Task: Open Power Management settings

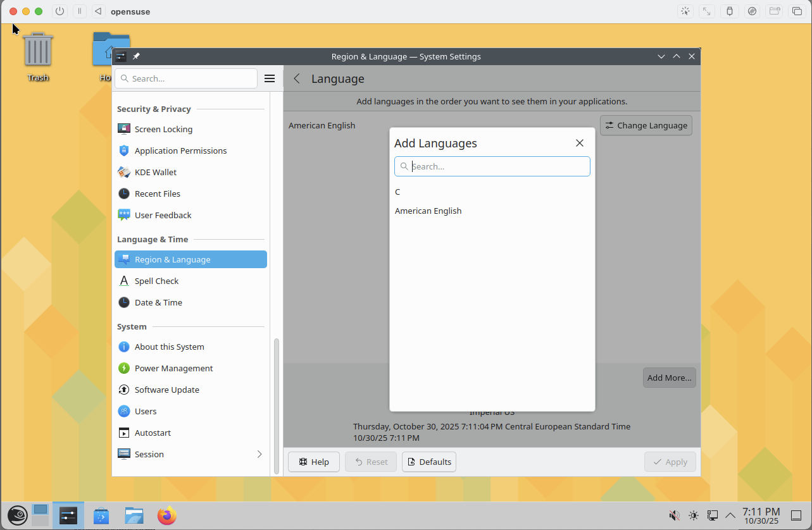Action: tap(173, 368)
